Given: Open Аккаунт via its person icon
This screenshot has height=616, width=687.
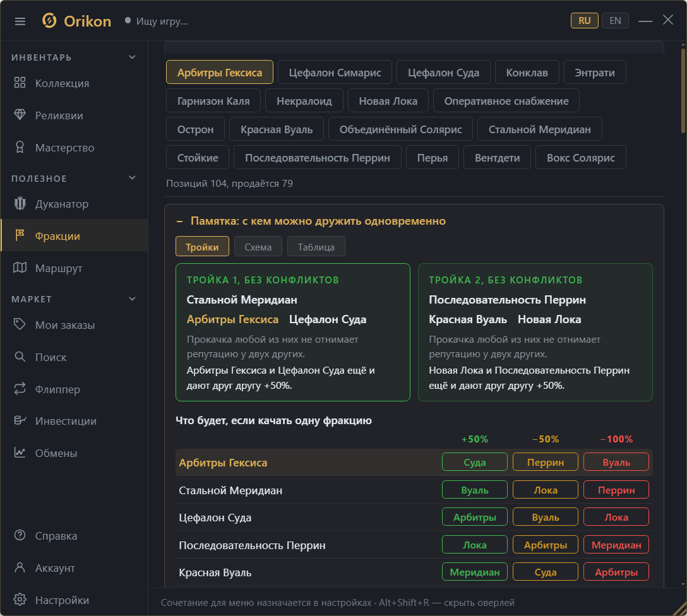Looking at the screenshot, I should (x=20, y=567).
